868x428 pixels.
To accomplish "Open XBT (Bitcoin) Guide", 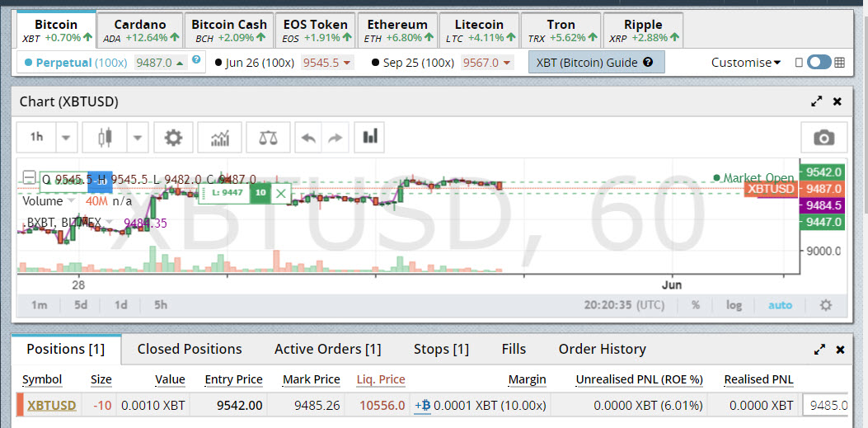I will (x=596, y=63).
